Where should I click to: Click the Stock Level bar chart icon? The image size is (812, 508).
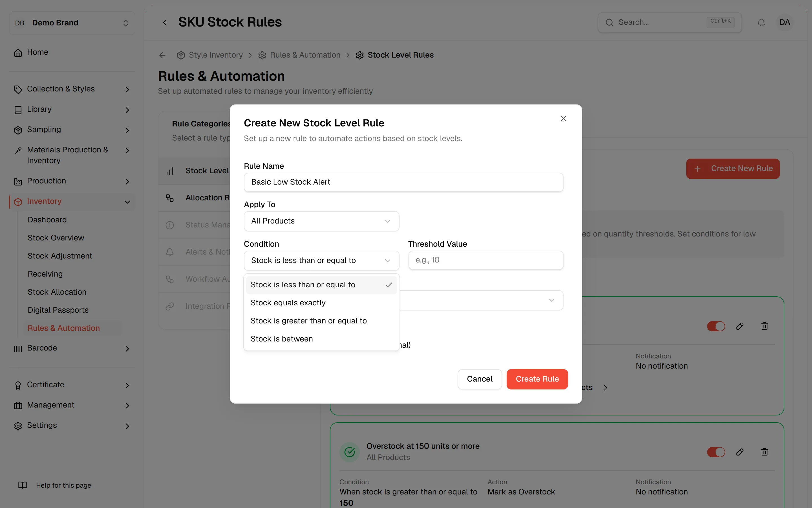pyautogui.click(x=170, y=171)
